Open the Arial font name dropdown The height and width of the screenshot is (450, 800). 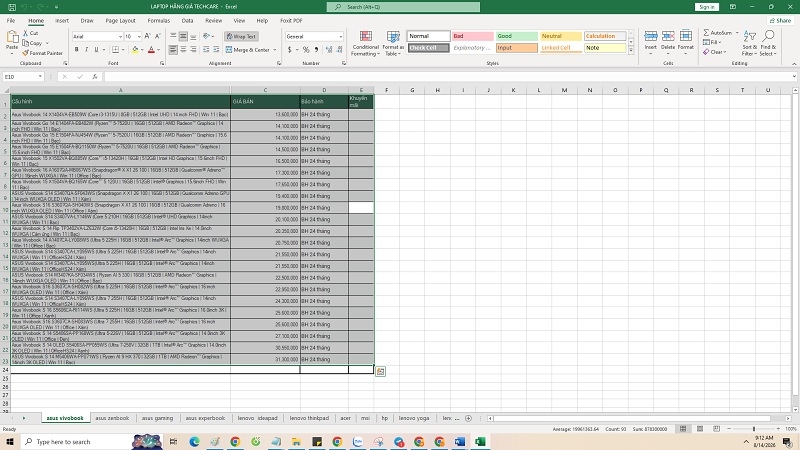click(x=120, y=37)
